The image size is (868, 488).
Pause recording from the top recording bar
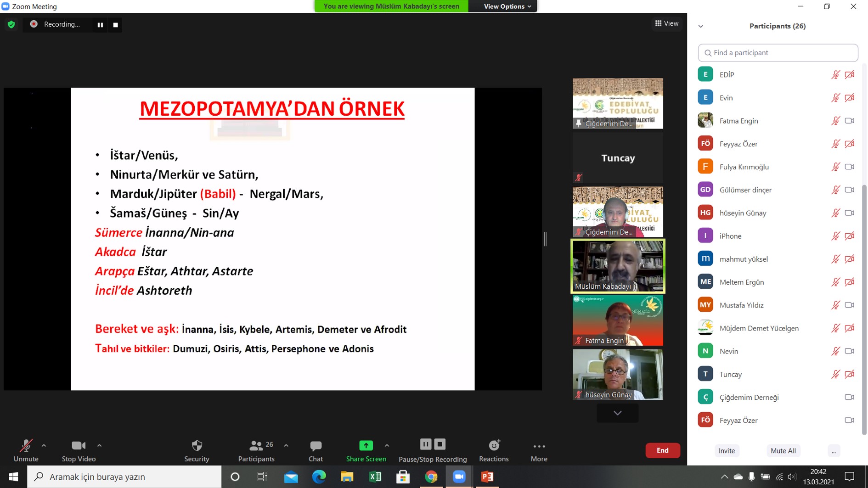pyautogui.click(x=100, y=25)
